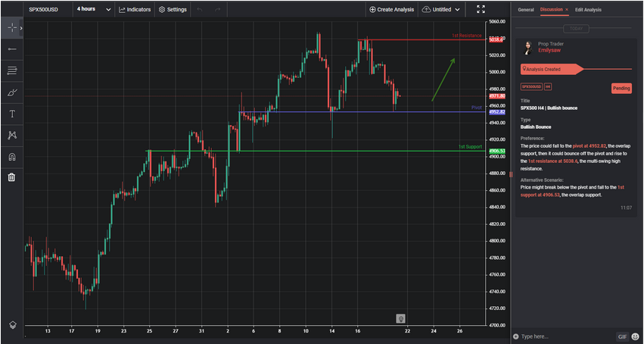Screen dimensions: 644x344
Task: Click the TODAY date divider
Action: 576,28
